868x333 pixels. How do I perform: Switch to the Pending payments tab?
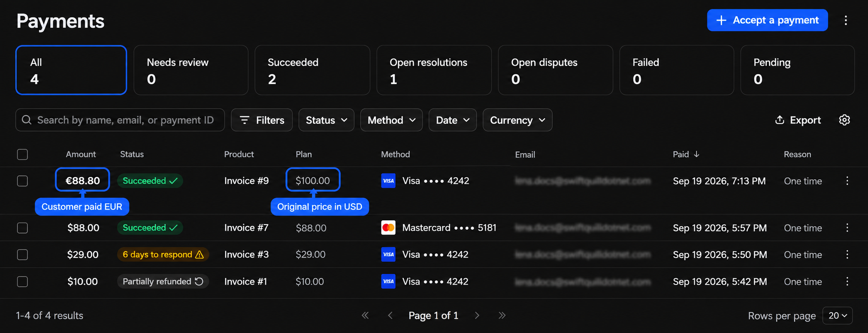point(798,70)
